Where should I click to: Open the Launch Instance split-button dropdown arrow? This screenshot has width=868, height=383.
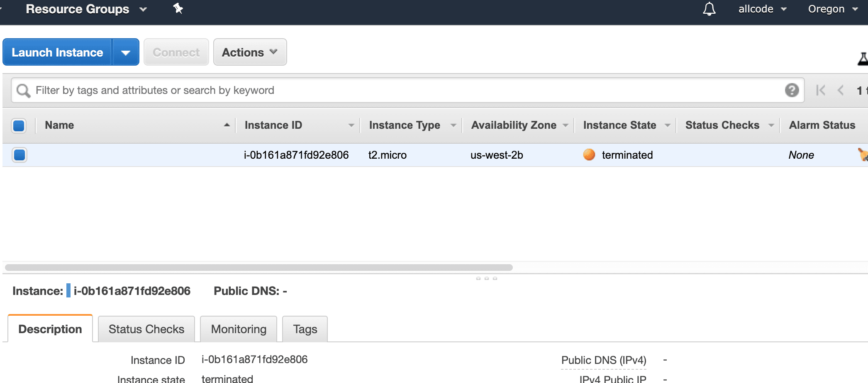tap(126, 52)
